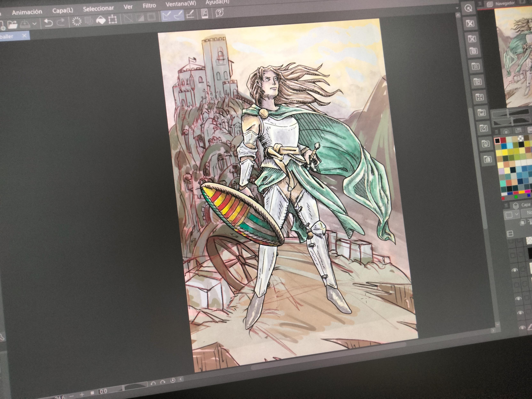Pick the red swatch next to black

pyautogui.click(x=503, y=140)
